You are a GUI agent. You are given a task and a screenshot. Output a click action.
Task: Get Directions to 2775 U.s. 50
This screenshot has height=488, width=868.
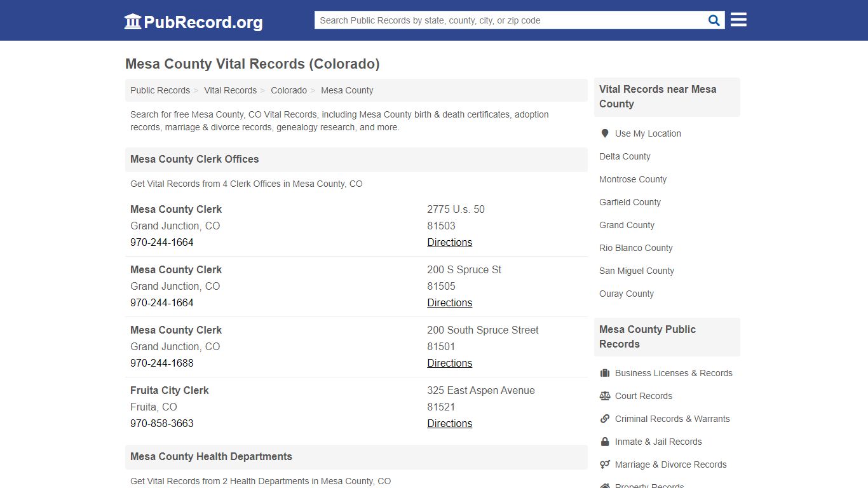click(x=449, y=242)
